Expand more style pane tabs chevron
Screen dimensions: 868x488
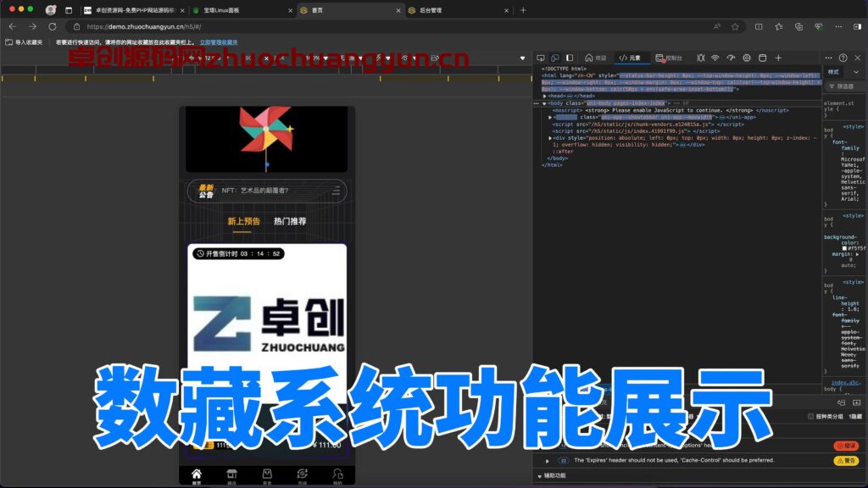point(856,72)
